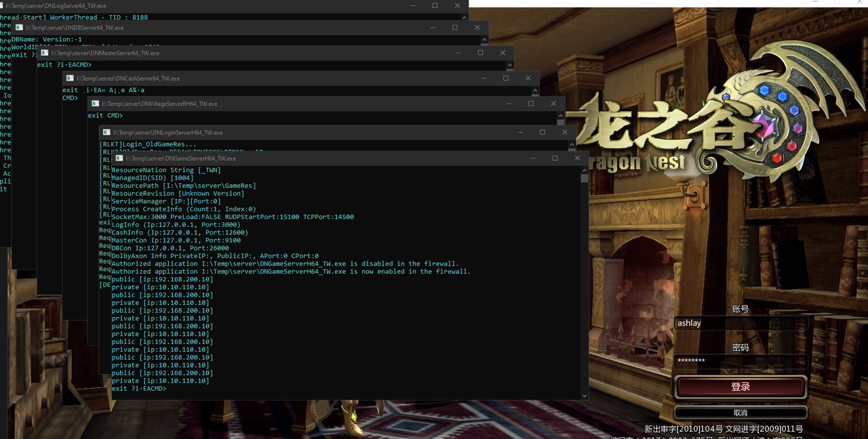868x439 pixels.
Task: Focus the masked password input field
Action: [741, 361]
